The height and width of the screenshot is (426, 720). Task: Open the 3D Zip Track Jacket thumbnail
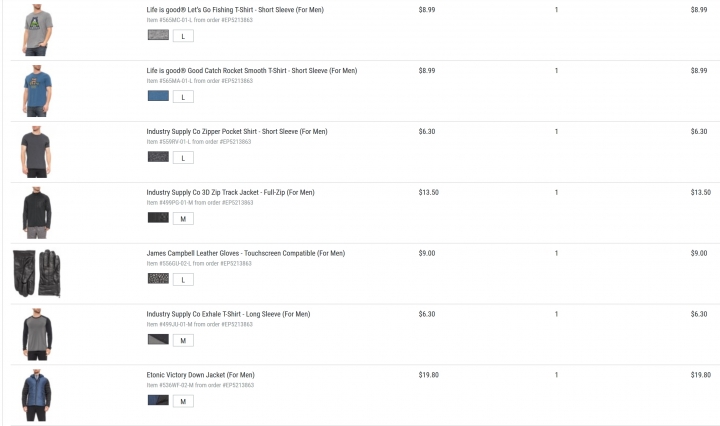tap(37, 213)
